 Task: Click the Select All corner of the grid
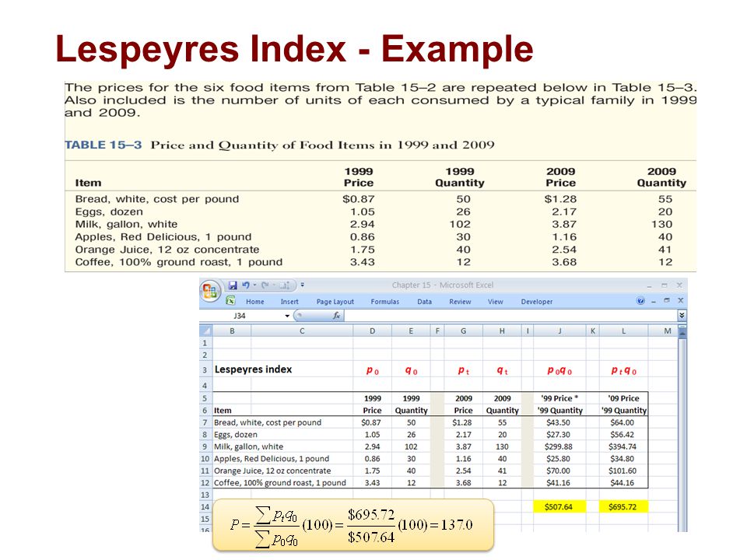click(205, 331)
